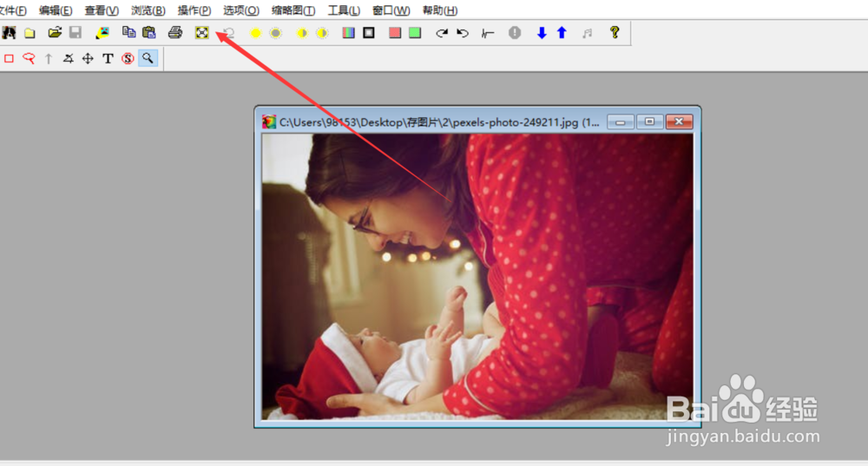Click the image window's app icon
This screenshot has height=466, width=868.
click(x=269, y=121)
